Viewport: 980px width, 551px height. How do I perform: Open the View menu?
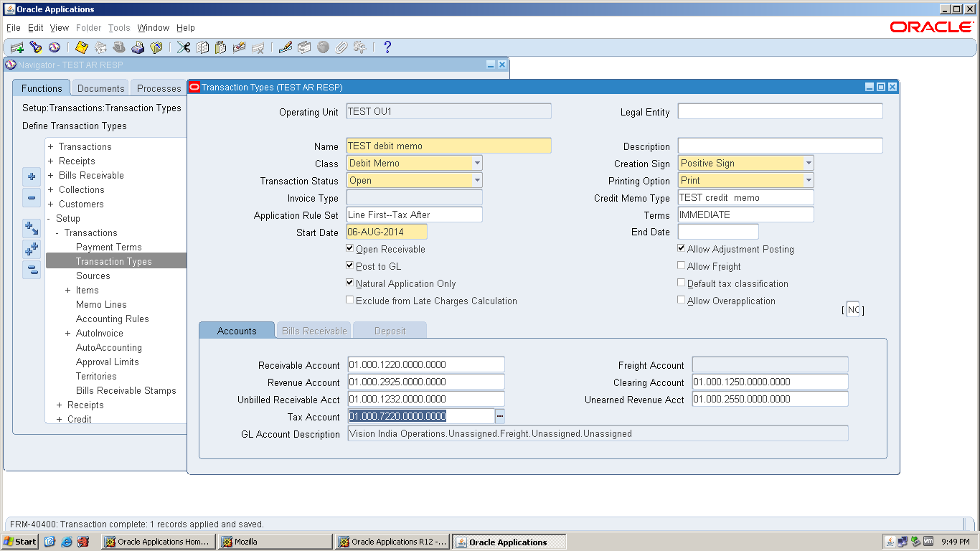(x=60, y=28)
